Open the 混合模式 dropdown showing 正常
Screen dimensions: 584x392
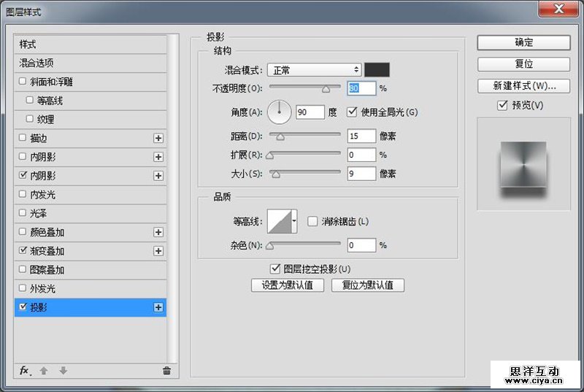click(x=315, y=69)
